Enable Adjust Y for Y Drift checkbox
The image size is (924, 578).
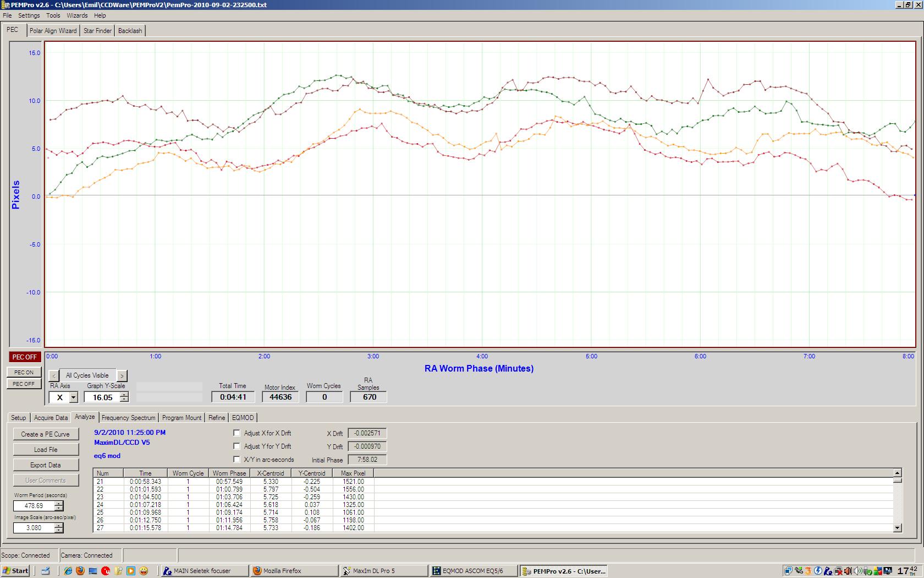237,446
